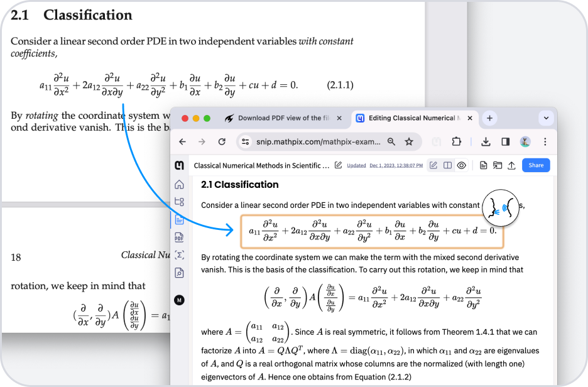Open the round M account avatar

click(179, 300)
